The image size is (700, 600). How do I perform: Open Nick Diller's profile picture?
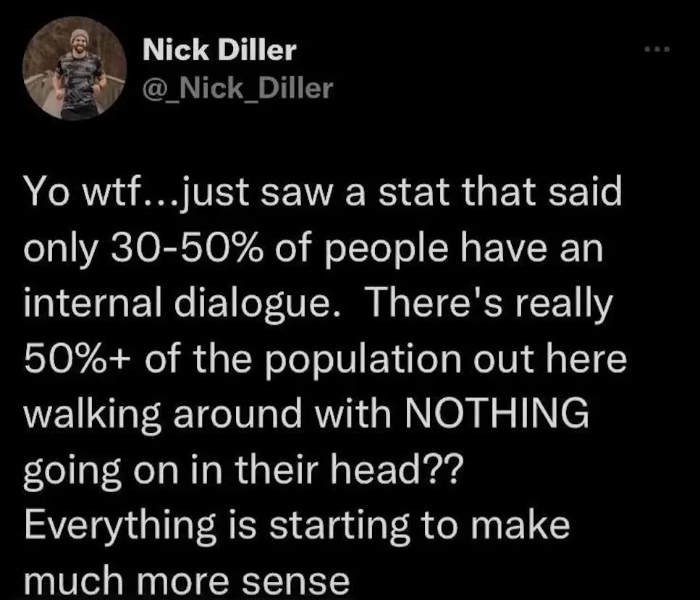(75, 68)
